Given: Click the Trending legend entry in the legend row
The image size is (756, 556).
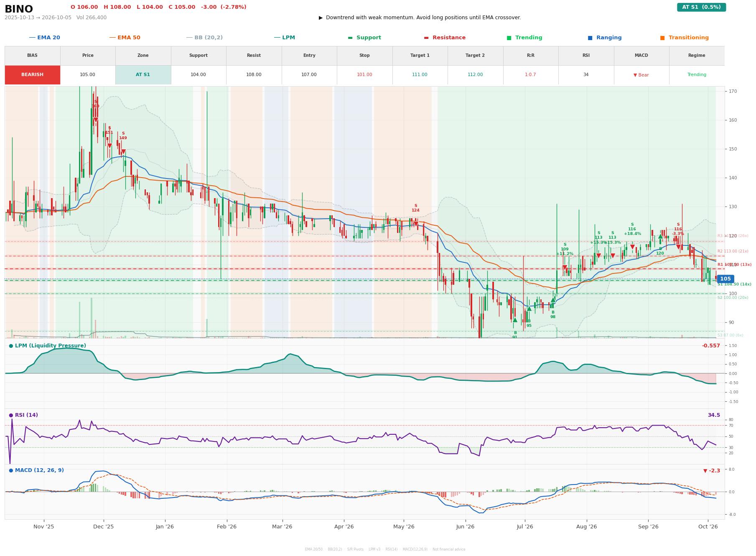Looking at the screenshot, I should (x=524, y=38).
